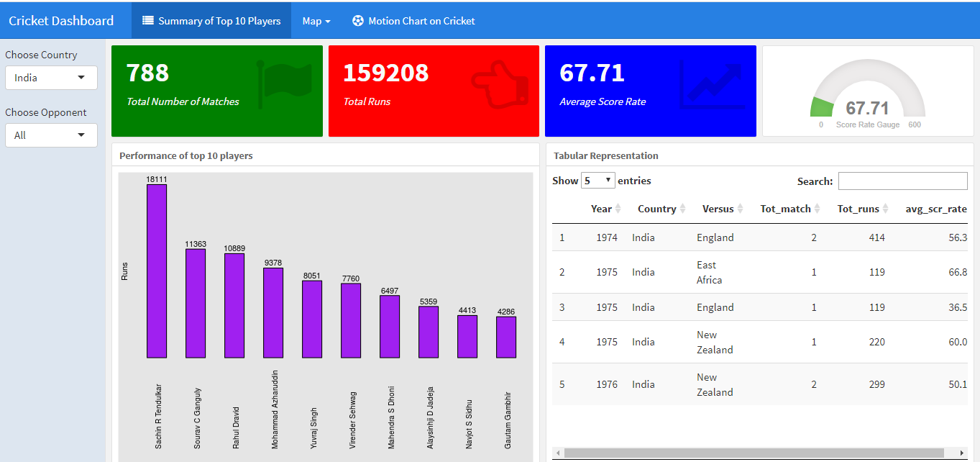
Task: Click '220' Tot_runs cell in row 4
Action: 876,342
